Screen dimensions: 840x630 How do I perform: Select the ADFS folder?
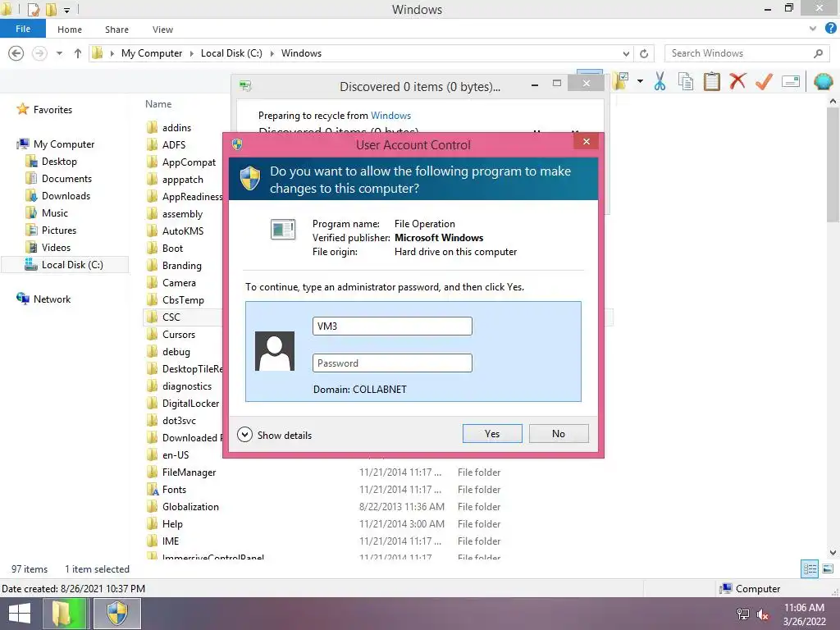(x=174, y=144)
